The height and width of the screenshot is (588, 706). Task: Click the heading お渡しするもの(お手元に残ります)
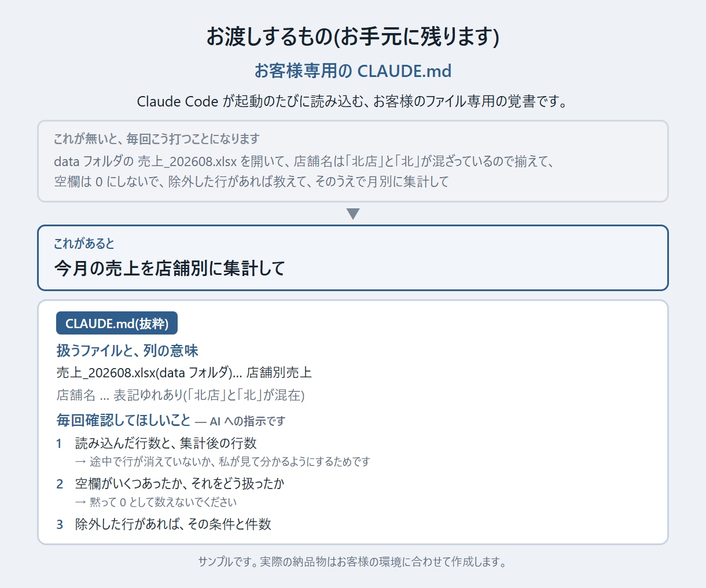pos(353,36)
